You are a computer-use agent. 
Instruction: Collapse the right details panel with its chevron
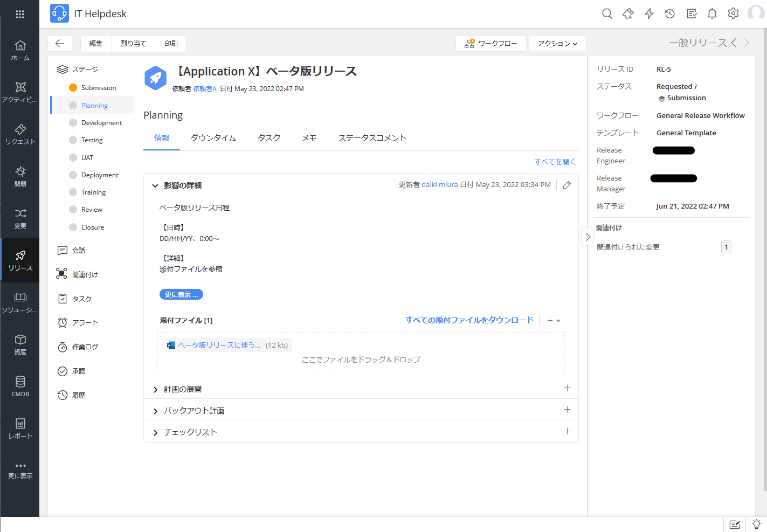[587, 237]
